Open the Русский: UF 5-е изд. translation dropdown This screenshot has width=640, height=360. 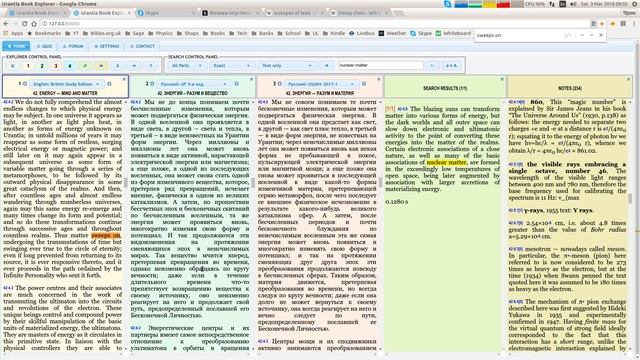coord(194,84)
